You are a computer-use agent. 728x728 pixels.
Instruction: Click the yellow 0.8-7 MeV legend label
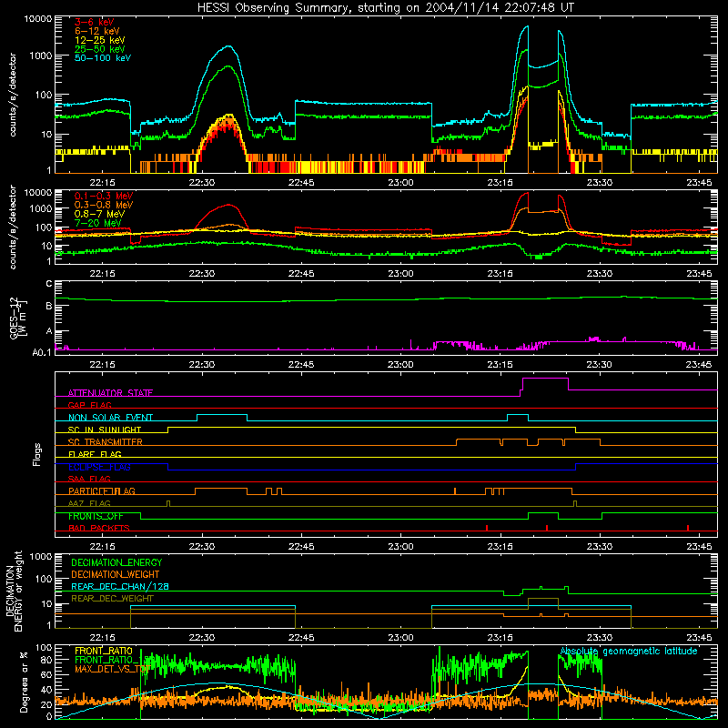pyautogui.click(x=99, y=214)
